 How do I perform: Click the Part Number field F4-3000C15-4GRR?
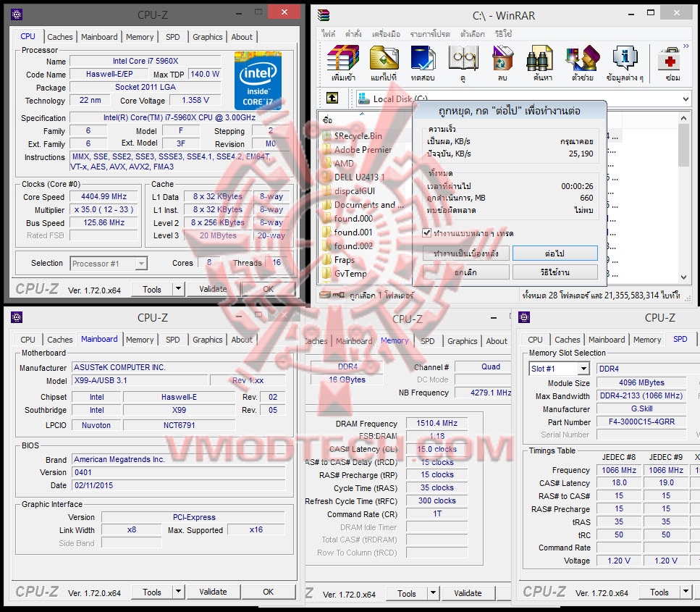641,422
